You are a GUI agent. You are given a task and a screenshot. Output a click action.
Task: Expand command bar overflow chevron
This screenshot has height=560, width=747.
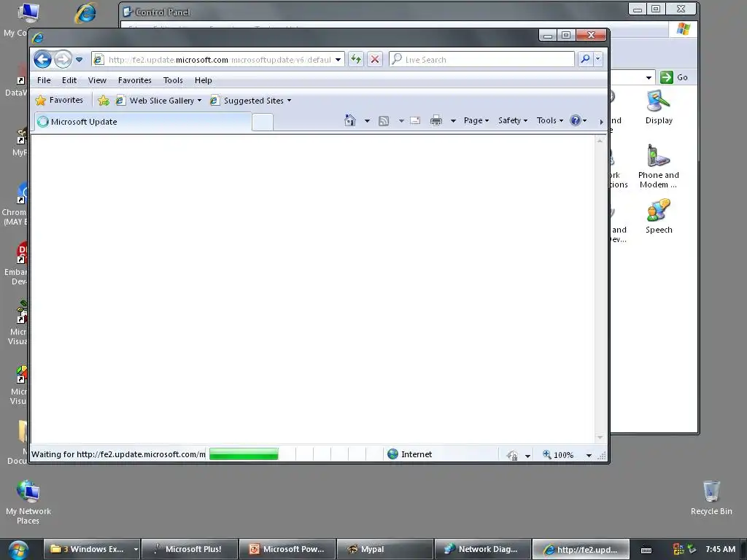601,122
